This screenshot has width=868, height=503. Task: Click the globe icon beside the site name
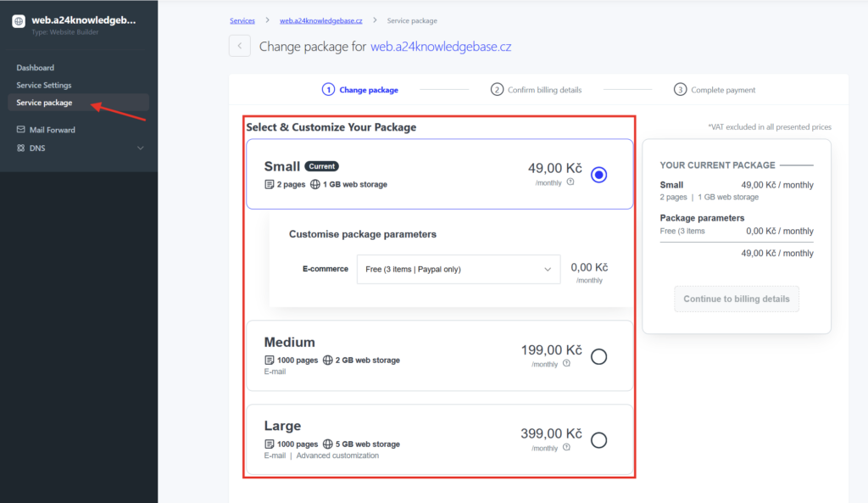[x=19, y=21]
